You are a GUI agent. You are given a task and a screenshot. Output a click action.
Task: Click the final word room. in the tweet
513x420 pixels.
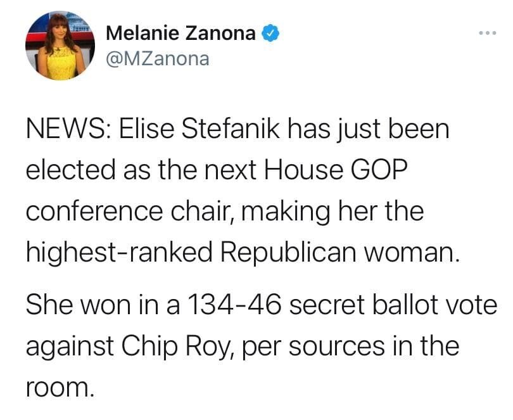point(60,386)
